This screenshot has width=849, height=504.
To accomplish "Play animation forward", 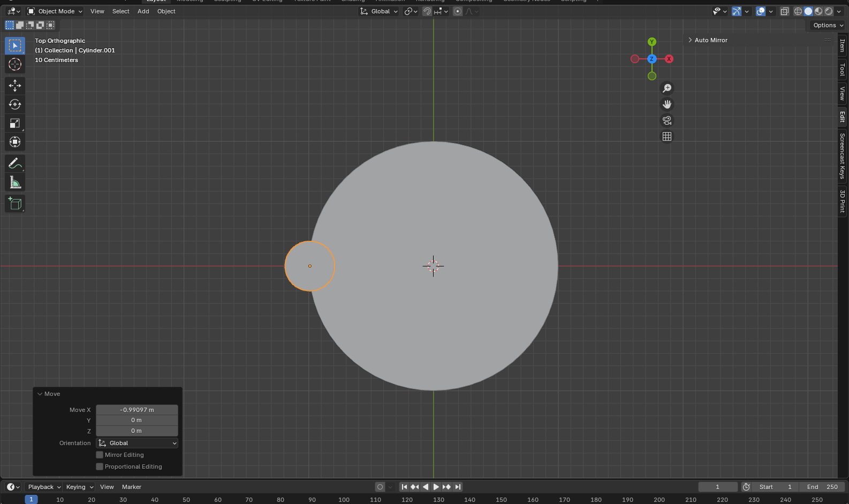I will pos(436,487).
